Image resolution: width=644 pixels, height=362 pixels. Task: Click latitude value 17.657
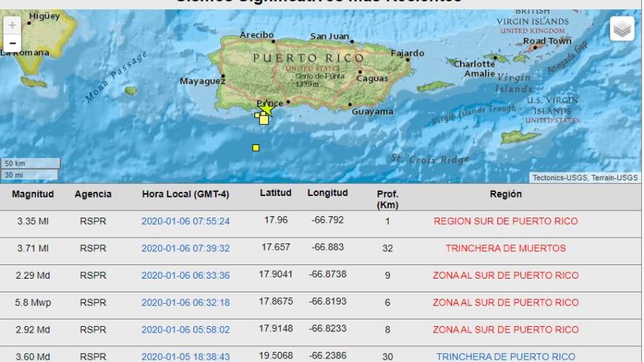coord(275,247)
